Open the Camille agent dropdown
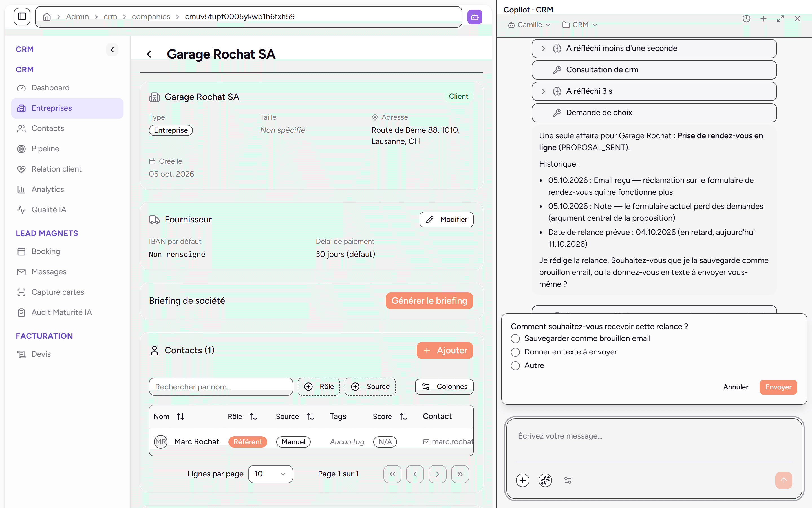Image resolution: width=812 pixels, height=508 pixels. 529,25
